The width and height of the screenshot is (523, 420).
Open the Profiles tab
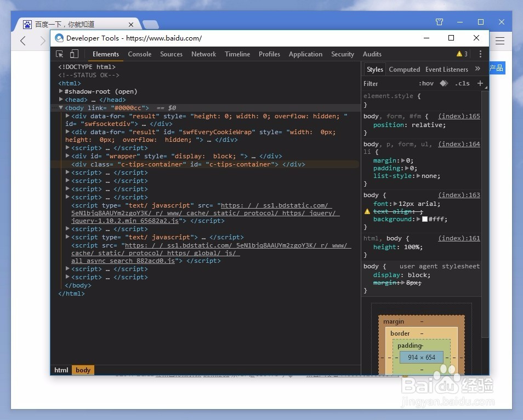(x=269, y=54)
